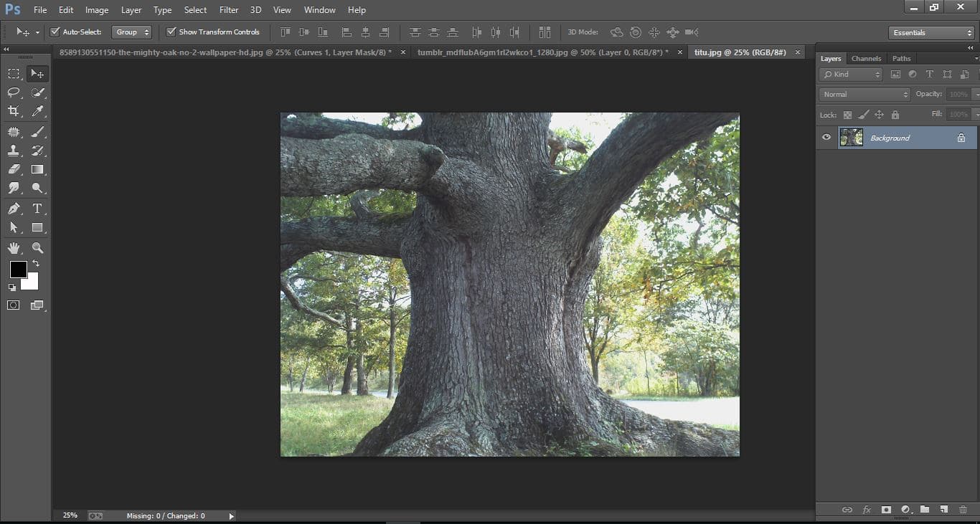Switch to the tumblr_mdflubA6gm document tab
The height and width of the screenshot is (524, 980).
(542, 52)
